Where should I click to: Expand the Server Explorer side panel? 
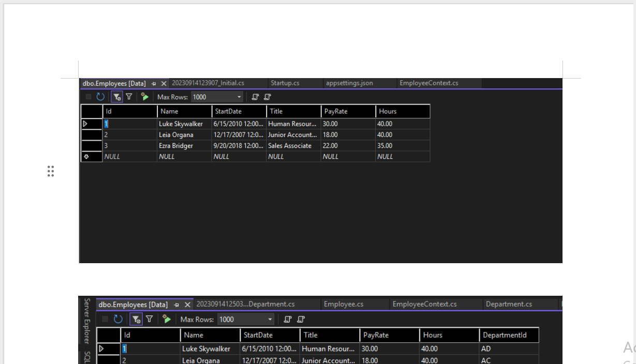pos(87,321)
